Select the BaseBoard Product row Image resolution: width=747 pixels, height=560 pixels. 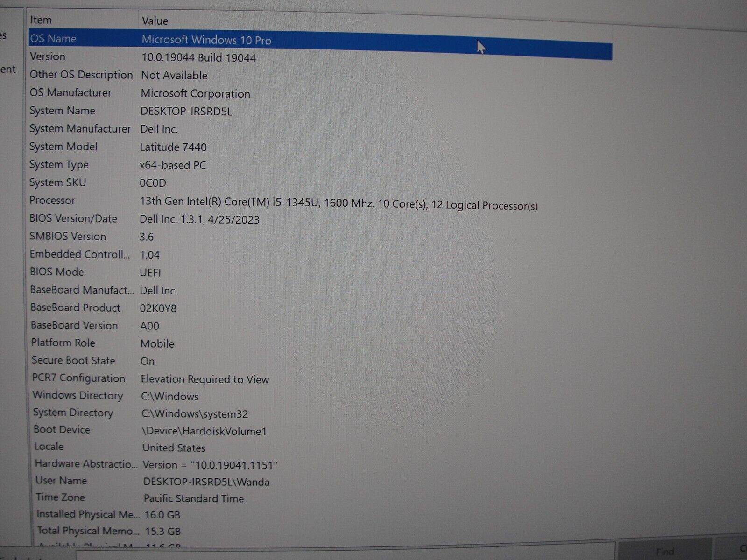(x=76, y=308)
